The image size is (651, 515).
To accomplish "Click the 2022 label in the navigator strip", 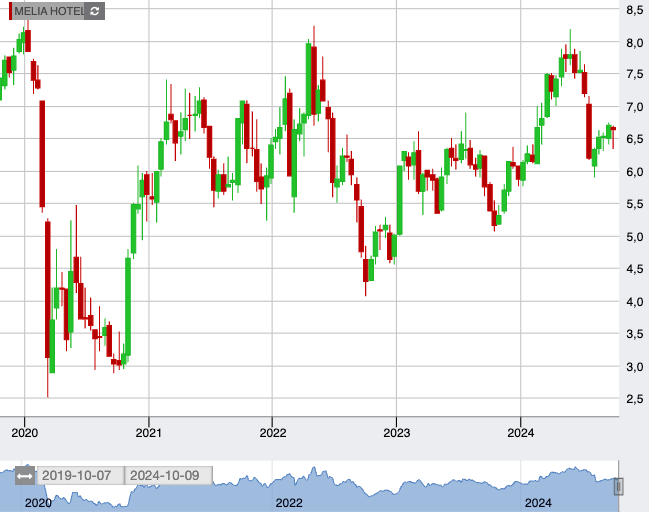I will point(289,503).
